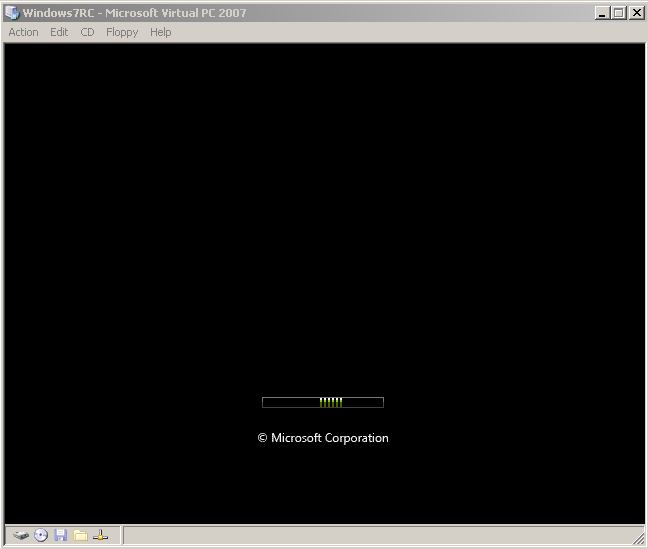Click the Microsoft Corporation copyright text
Screen dimensions: 648x549
pyautogui.click(x=323, y=438)
